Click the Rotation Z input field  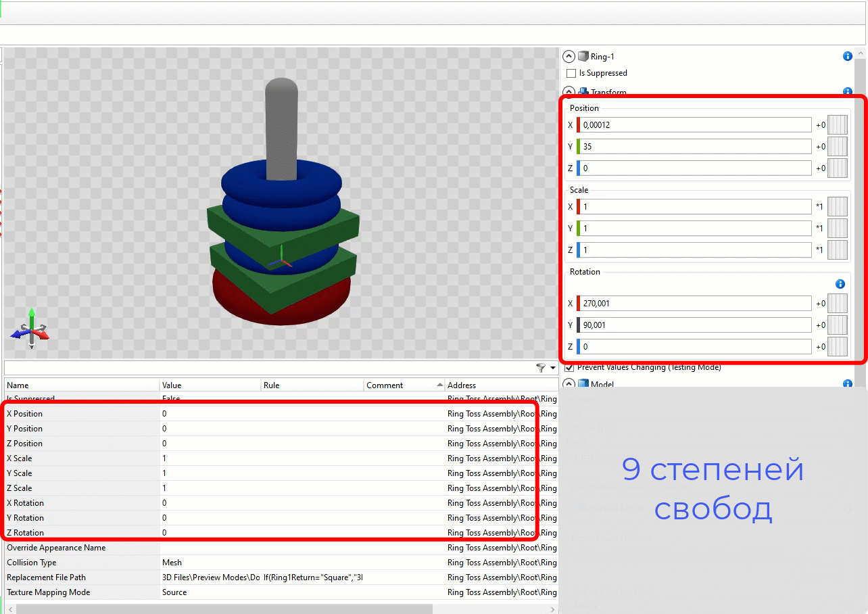694,346
